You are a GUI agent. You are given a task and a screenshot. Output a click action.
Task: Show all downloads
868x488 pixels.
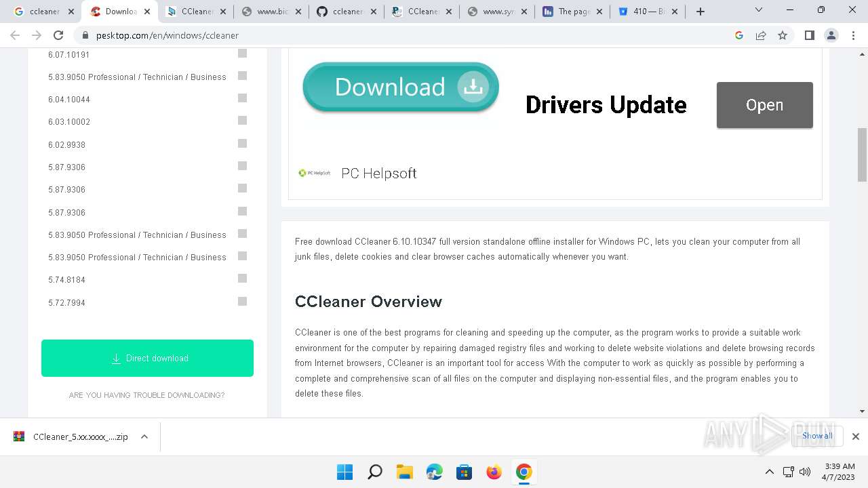click(817, 436)
